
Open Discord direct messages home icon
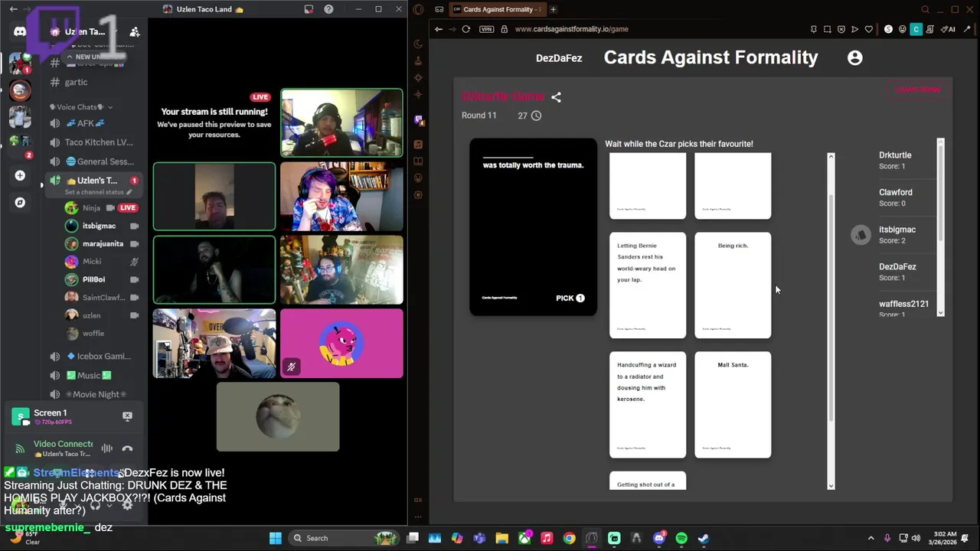[x=20, y=31]
